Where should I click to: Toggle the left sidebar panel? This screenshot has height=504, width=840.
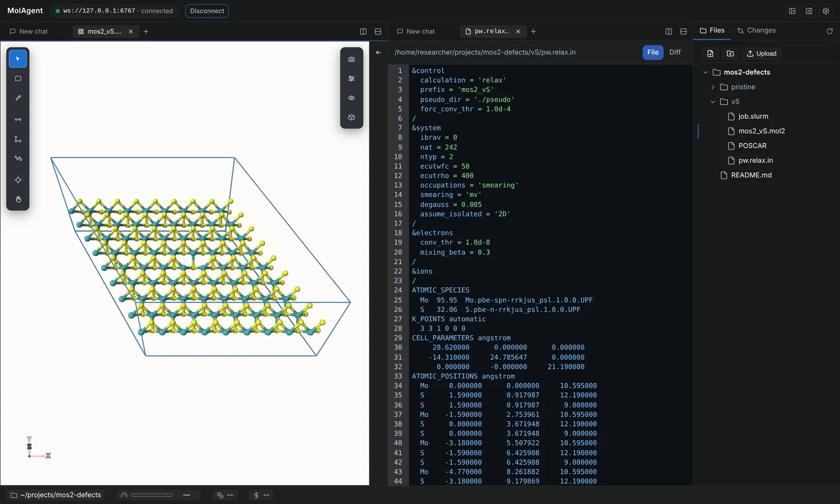(792, 11)
